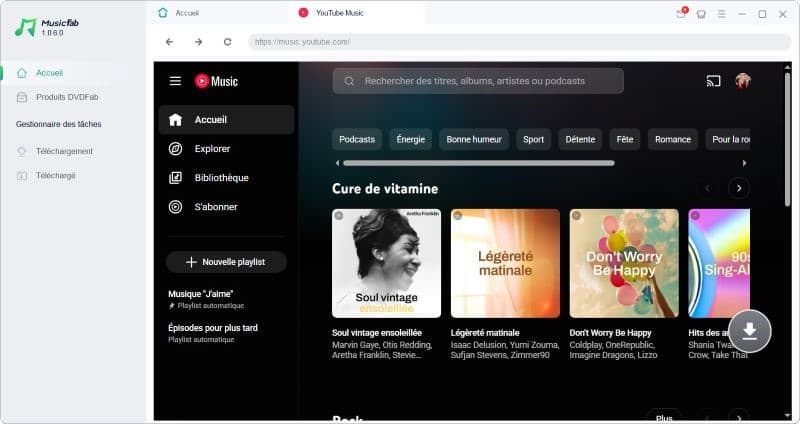
Task: Click the Téléchargement sidebar icon
Action: (21, 152)
